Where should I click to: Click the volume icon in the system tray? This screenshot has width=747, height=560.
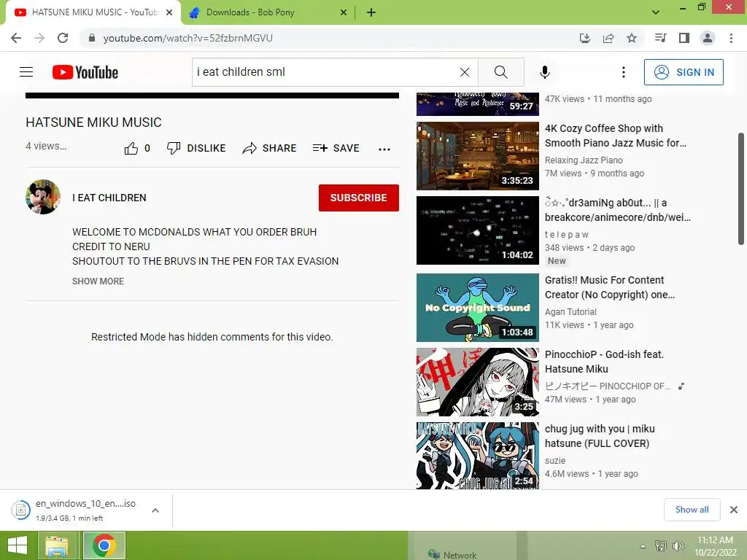coord(678,545)
